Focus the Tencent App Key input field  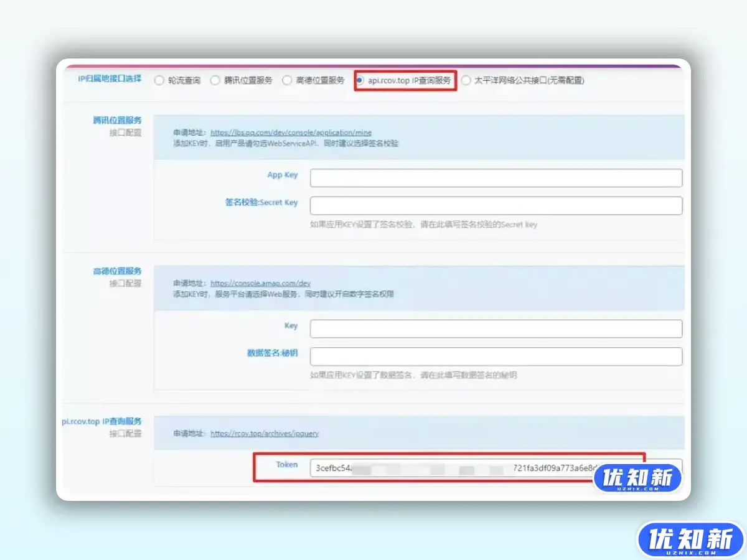[x=496, y=178]
